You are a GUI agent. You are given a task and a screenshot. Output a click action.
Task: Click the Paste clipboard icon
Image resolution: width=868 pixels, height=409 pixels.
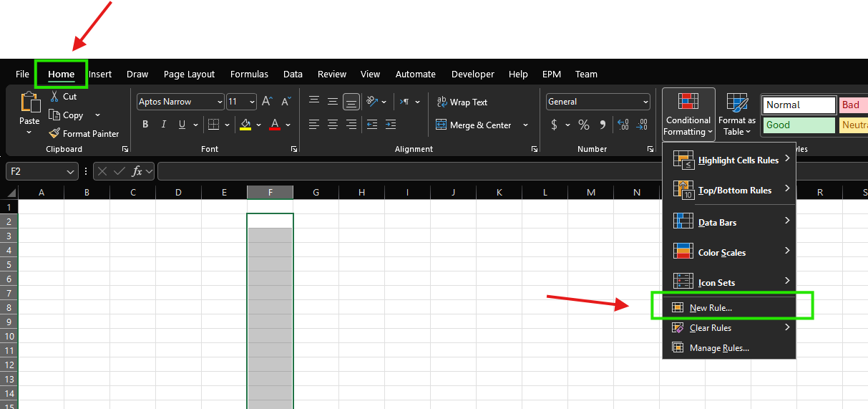(x=29, y=102)
